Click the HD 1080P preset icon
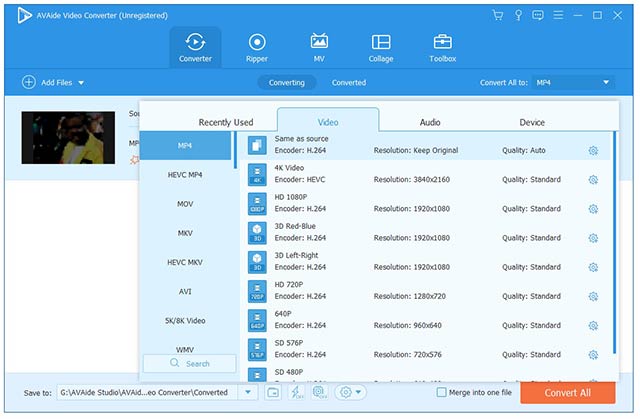Viewport: 640px width, 419px height. click(x=257, y=204)
